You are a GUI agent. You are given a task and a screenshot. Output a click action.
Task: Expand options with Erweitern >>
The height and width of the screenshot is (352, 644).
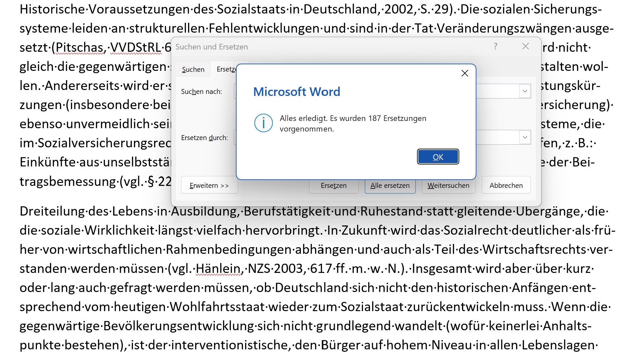tap(209, 185)
